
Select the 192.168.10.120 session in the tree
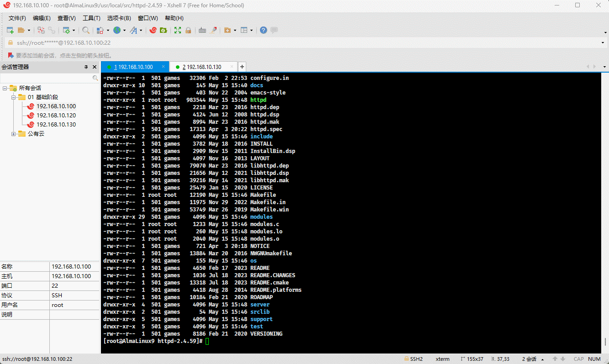click(x=56, y=116)
